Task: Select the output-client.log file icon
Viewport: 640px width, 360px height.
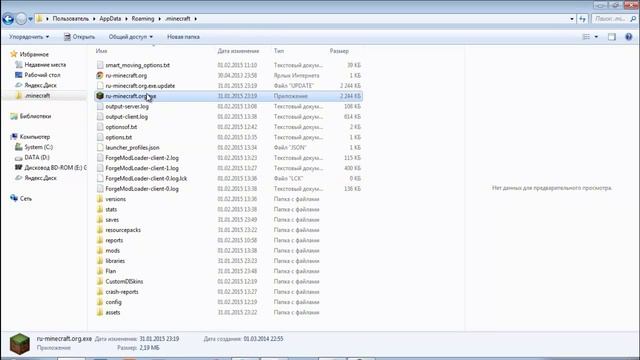Action: pos(100,116)
